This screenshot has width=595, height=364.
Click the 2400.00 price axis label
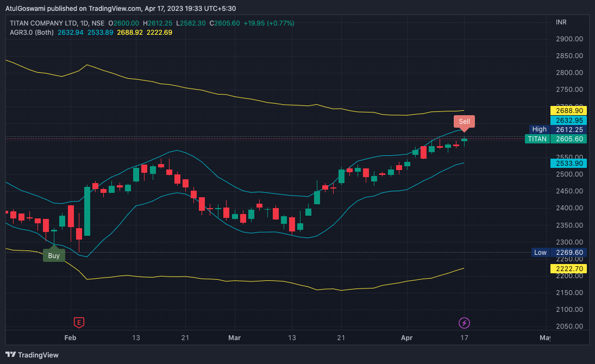pos(569,208)
